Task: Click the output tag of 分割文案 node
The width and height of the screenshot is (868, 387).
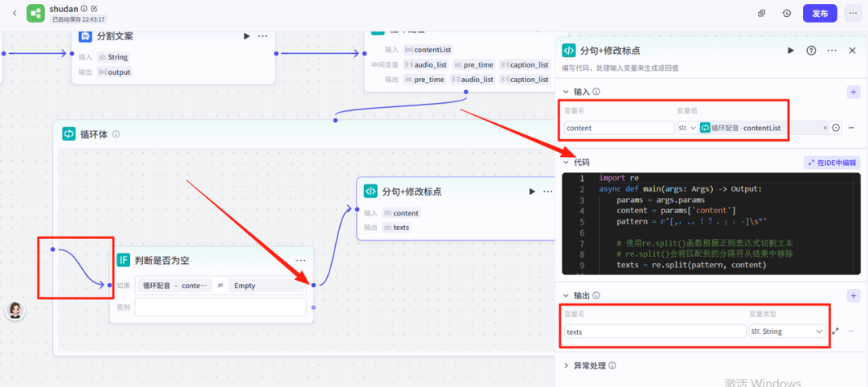Action: (115, 72)
